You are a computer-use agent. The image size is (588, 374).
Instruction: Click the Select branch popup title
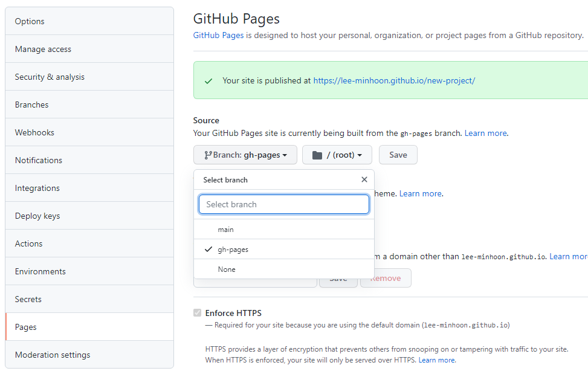pos(225,180)
